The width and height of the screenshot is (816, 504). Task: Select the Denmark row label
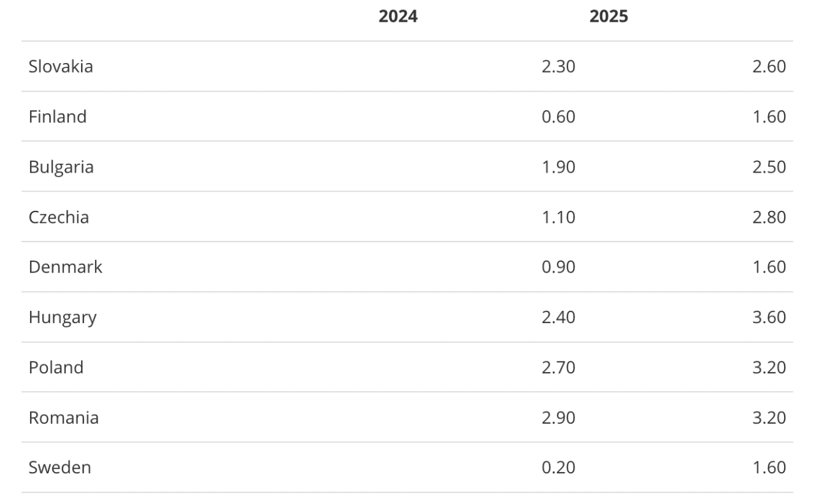click(x=65, y=267)
